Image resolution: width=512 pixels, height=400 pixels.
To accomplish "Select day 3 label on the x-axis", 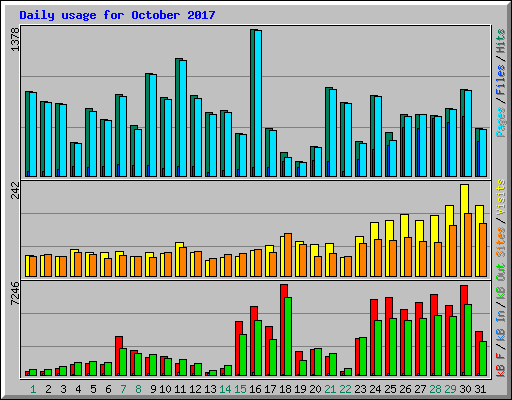I will click(63, 389).
